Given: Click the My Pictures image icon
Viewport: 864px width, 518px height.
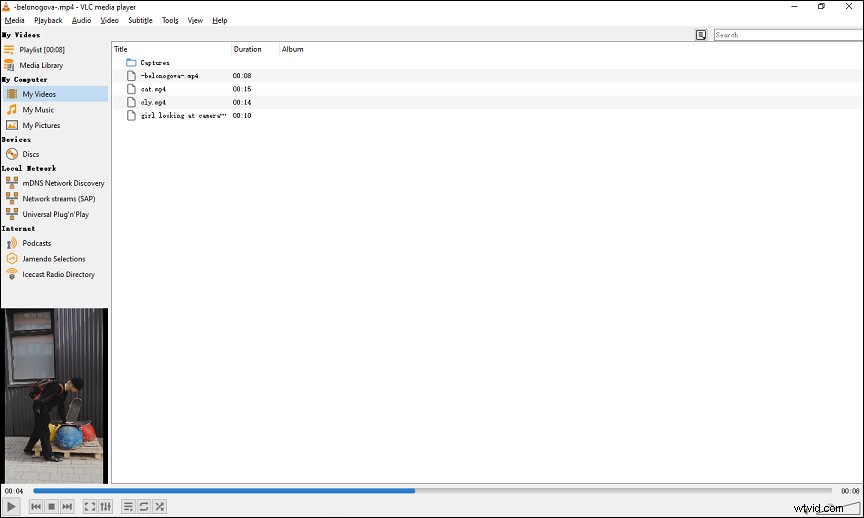Looking at the screenshot, I should coord(12,125).
